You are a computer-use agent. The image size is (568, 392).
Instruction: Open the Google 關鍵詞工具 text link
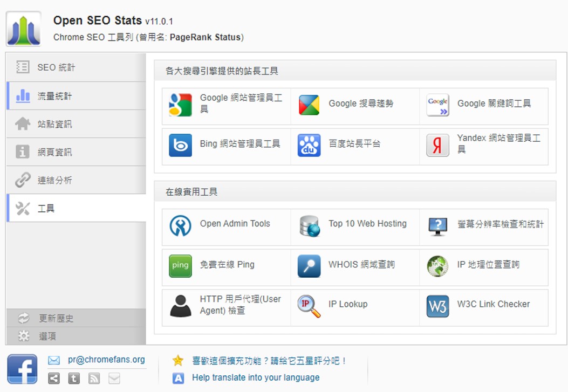pyautogui.click(x=494, y=104)
